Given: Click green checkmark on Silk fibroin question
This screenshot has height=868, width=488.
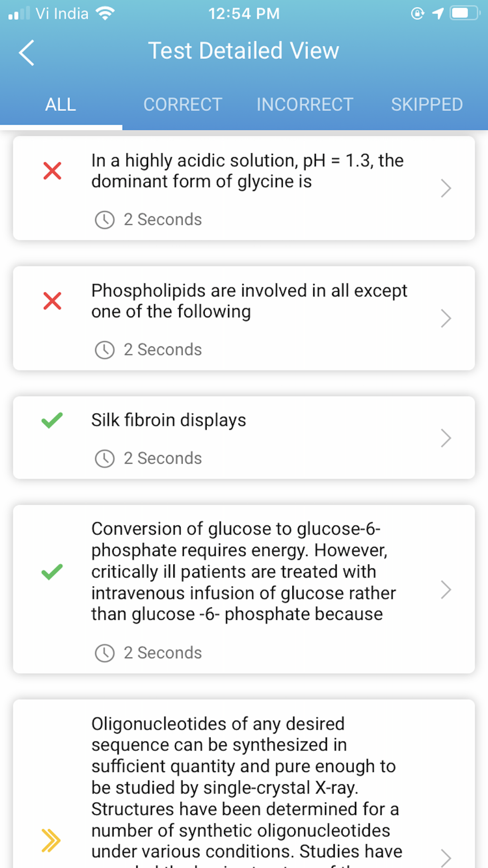Looking at the screenshot, I should 52,420.
